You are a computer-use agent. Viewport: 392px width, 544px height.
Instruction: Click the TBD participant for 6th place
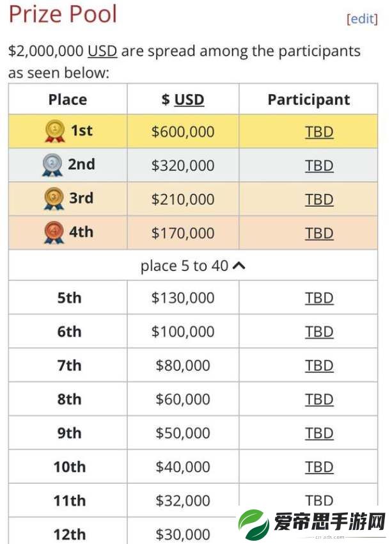coord(319,332)
